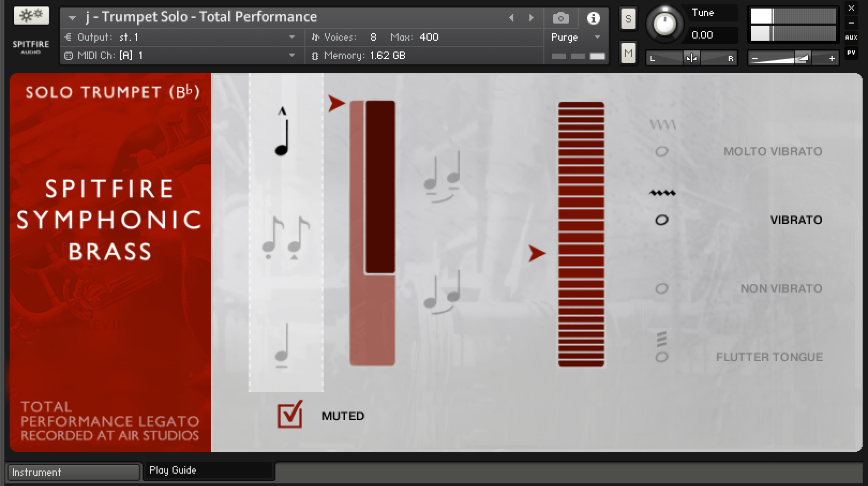This screenshot has width=868, height=486.
Task: Click the Flutter Tongue tremolo note symbol
Action: click(x=662, y=347)
